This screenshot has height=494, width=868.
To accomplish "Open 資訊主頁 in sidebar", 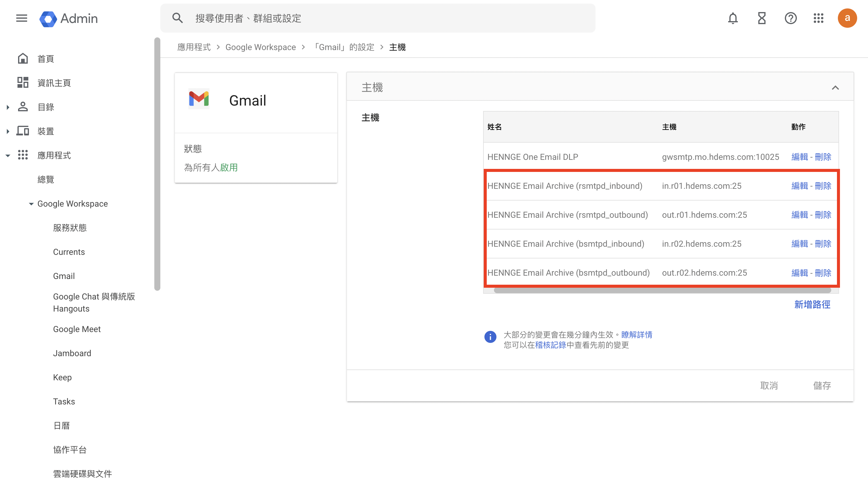I will pos(54,83).
